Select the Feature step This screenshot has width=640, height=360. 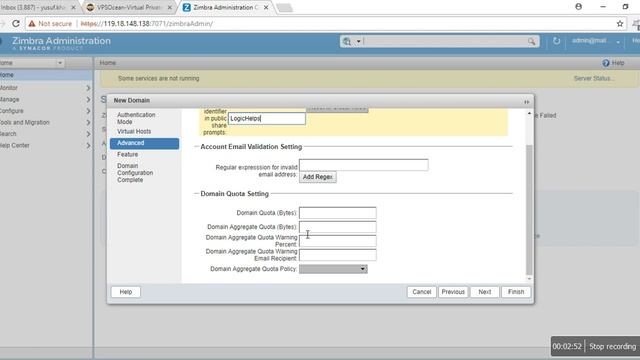point(127,154)
